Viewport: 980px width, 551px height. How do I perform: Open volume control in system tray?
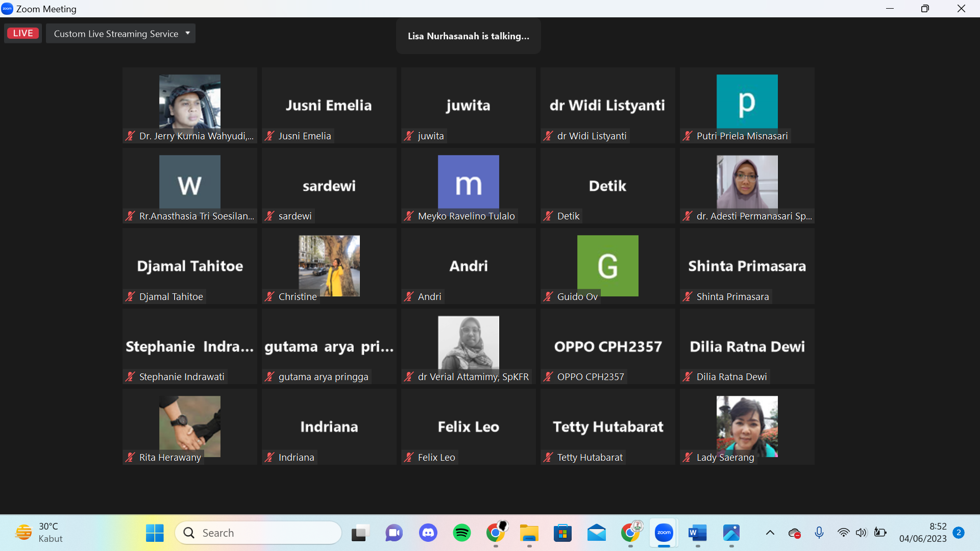[x=861, y=533]
